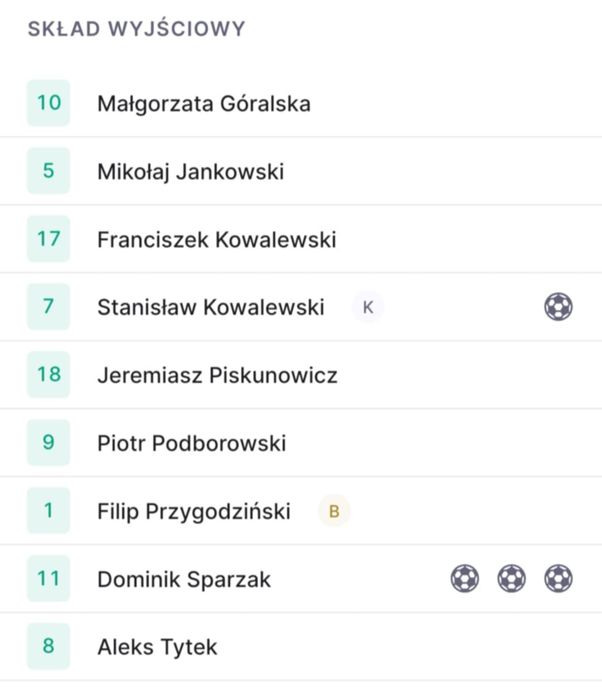The width and height of the screenshot is (602, 700).
Task: Select Dominik Sparzak from the list
Action: click(x=301, y=579)
